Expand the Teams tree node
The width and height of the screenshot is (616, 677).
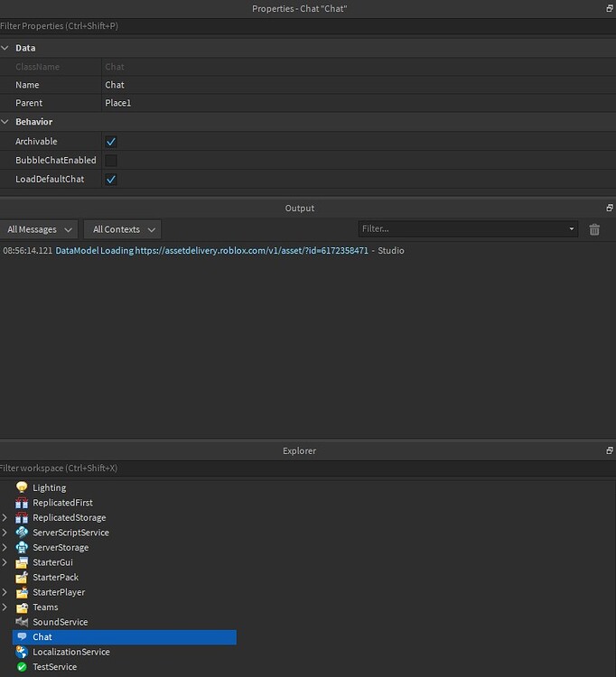click(x=5, y=607)
